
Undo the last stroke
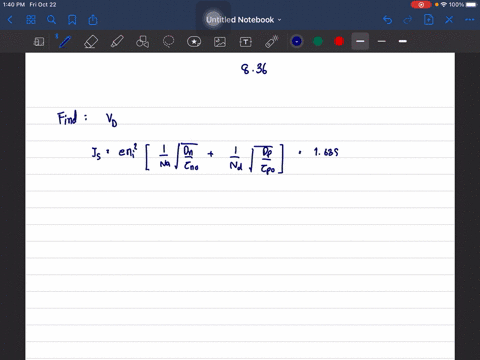coord(387,20)
